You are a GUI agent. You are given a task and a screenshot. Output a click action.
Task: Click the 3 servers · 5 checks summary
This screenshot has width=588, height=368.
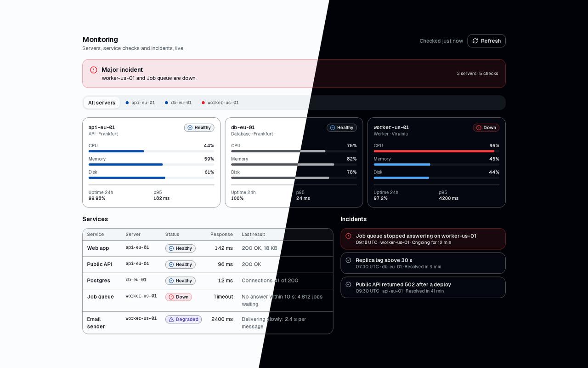coord(477,74)
